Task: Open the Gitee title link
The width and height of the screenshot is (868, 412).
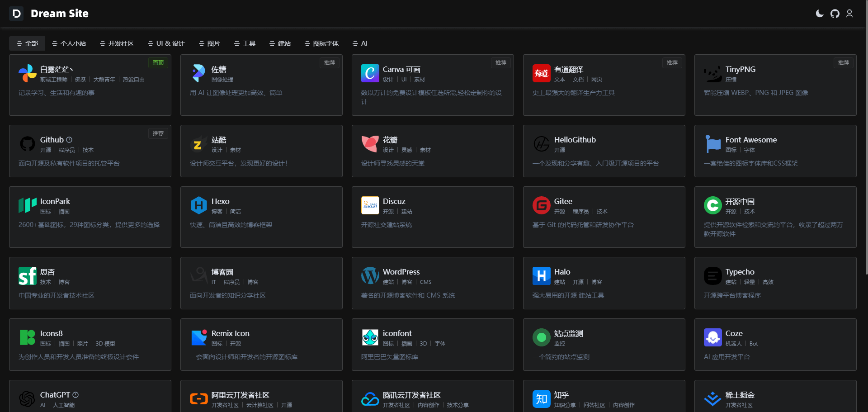Action: click(x=563, y=201)
